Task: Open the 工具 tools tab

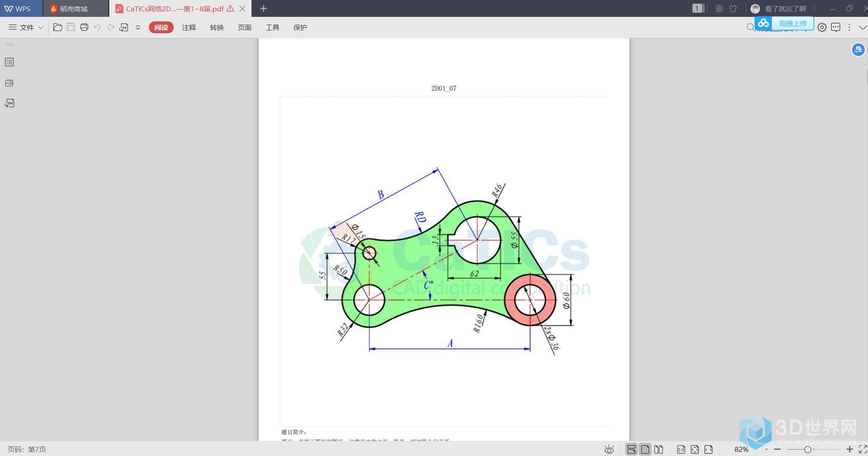Action: coord(272,27)
